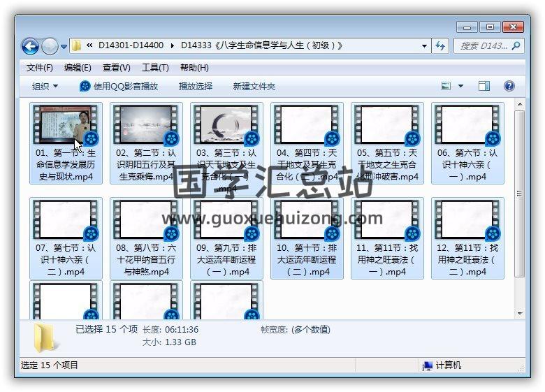Click the search magnifier icon
This screenshot has height=392, width=545.
pos(516,46)
